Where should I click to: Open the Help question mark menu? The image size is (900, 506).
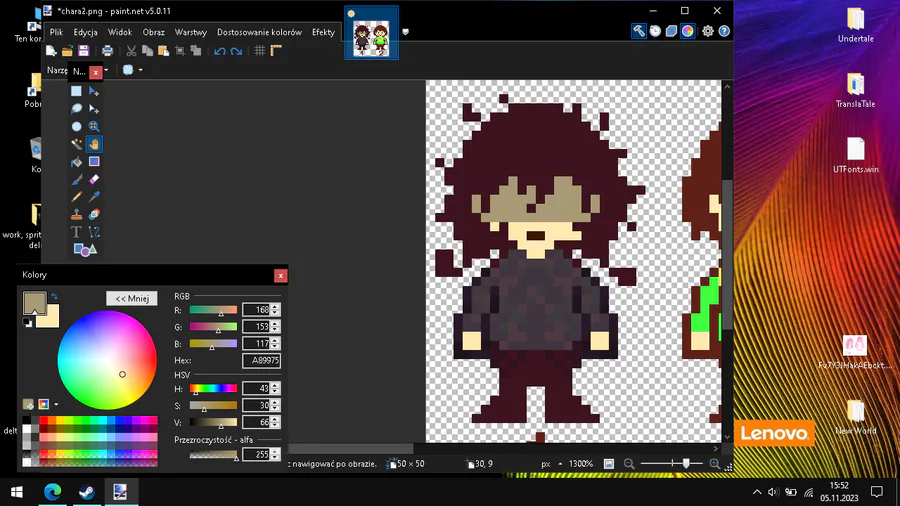(724, 31)
